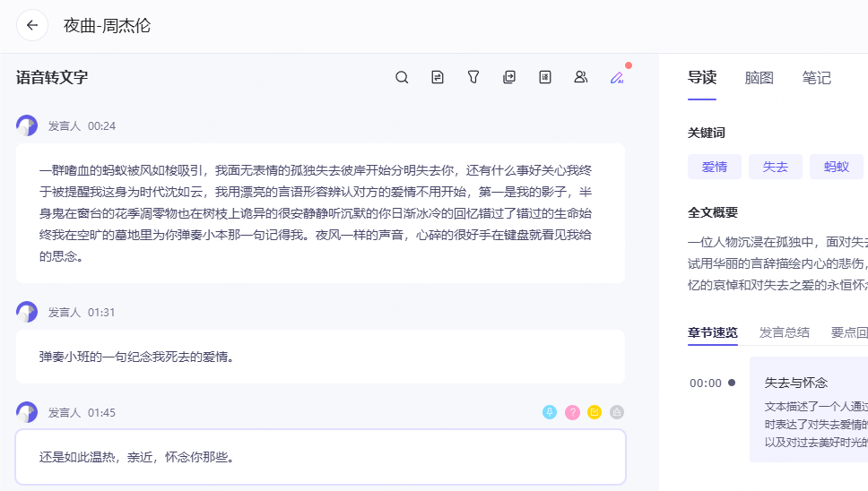Click the 语音转文字 heading
Image resolution: width=868 pixels, height=491 pixels.
pyautogui.click(x=52, y=77)
